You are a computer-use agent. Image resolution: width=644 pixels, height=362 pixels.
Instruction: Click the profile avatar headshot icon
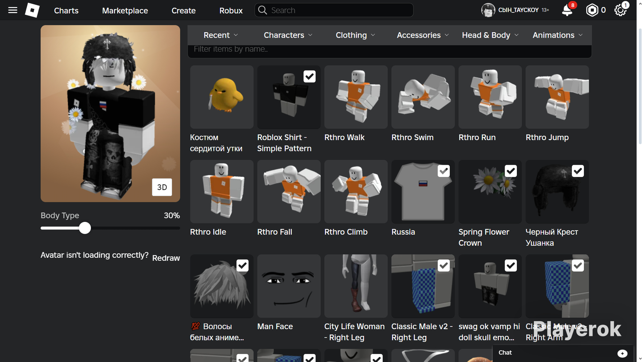pyautogui.click(x=488, y=10)
